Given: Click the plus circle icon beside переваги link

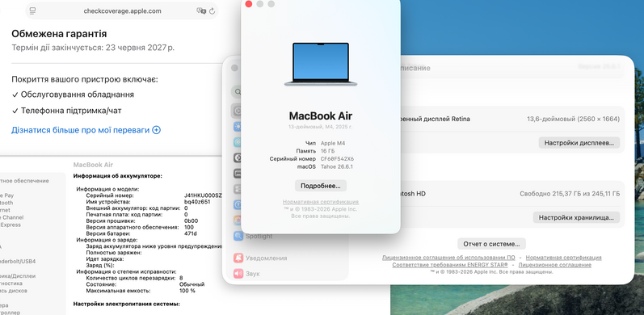Looking at the screenshot, I should click(157, 130).
